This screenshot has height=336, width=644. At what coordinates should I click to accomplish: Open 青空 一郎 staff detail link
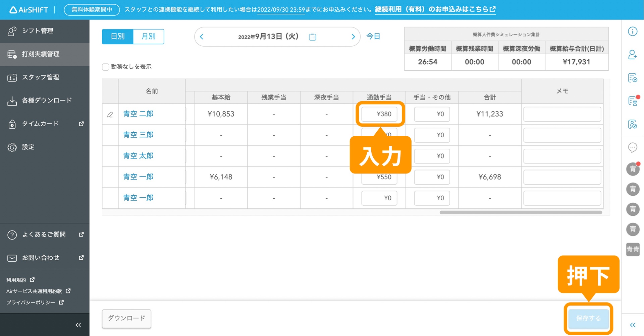(x=138, y=177)
